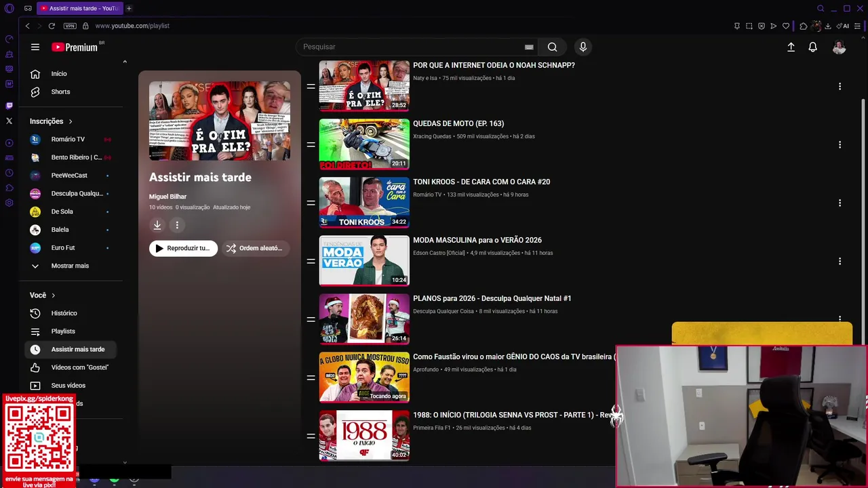
Task: Open browser extensions puzzle icon
Action: tap(804, 26)
